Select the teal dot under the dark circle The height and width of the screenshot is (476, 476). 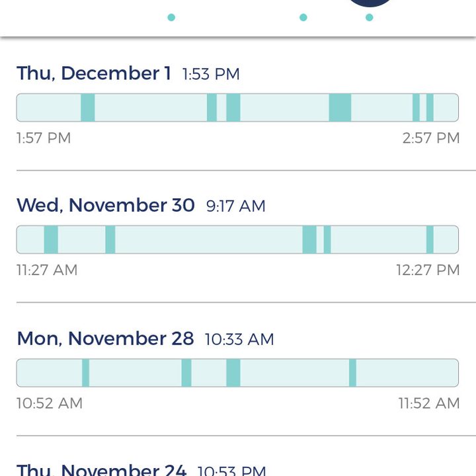pyautogui.click(x=369, y=17)
